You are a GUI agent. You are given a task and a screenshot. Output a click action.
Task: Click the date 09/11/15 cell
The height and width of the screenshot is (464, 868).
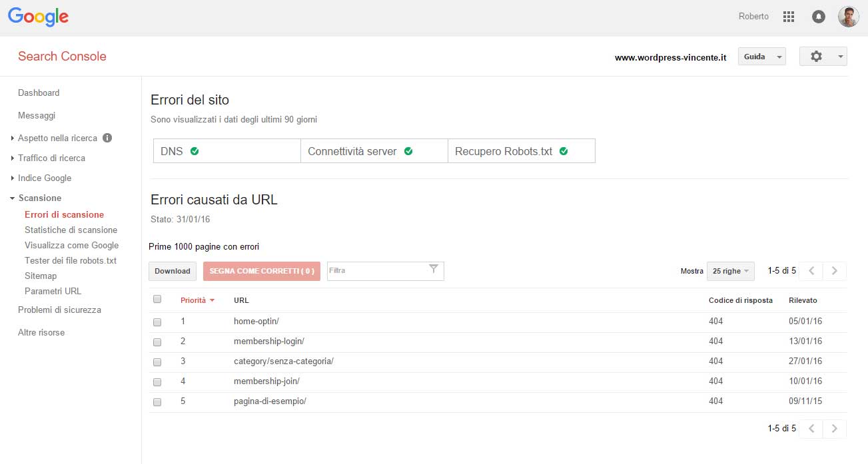pyautogui.click(x=805, y=401)
